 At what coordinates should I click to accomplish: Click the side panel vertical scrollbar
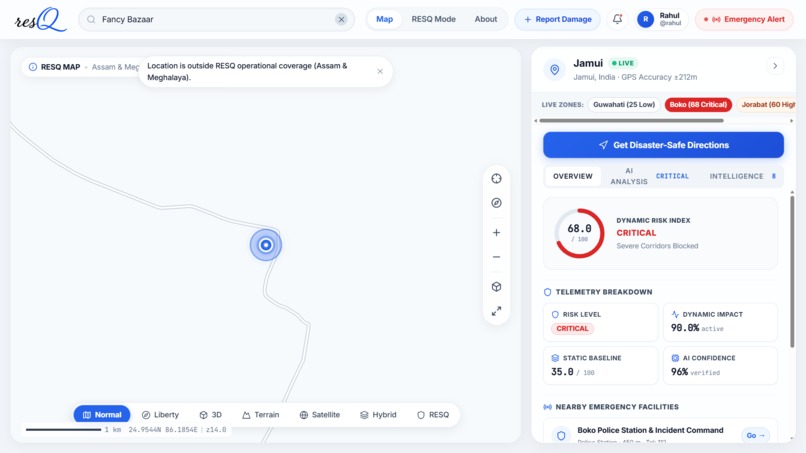tap(792, 270)
